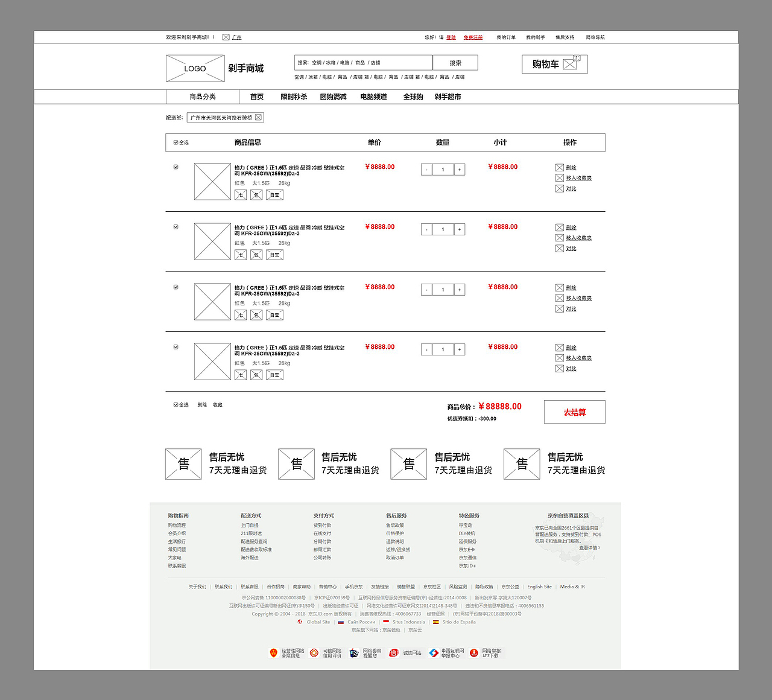
Task: Click the 售后支持 link
Action: (565, 37)
